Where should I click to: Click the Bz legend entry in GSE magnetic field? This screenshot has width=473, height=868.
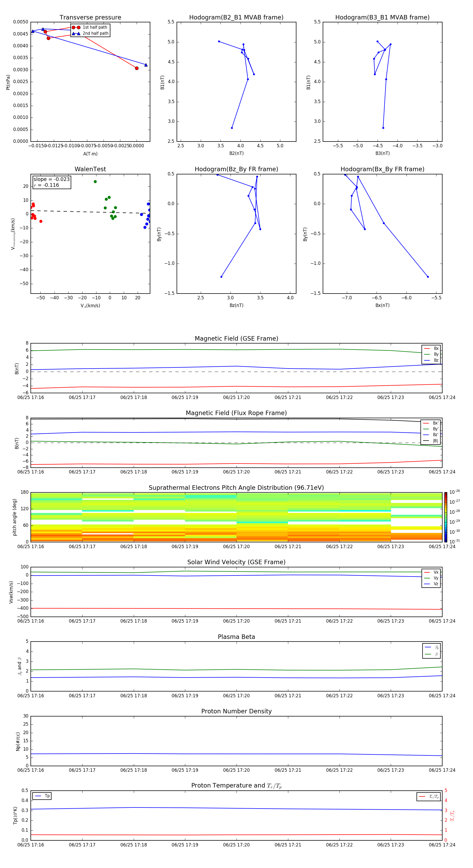coord(431,360)
